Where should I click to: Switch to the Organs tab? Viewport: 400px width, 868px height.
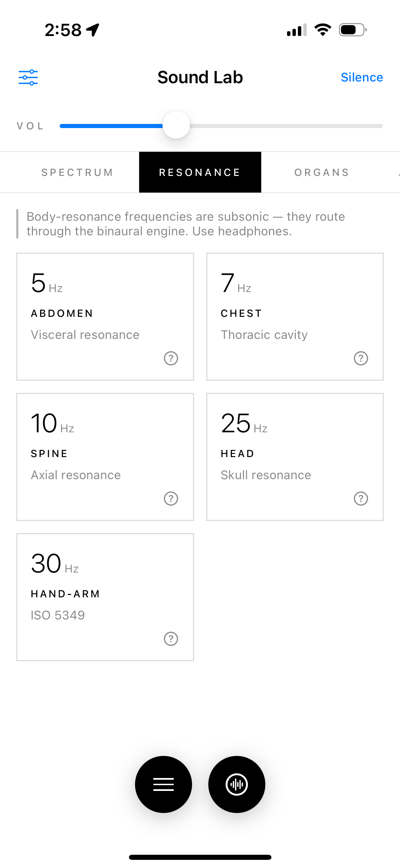(322, 172)
